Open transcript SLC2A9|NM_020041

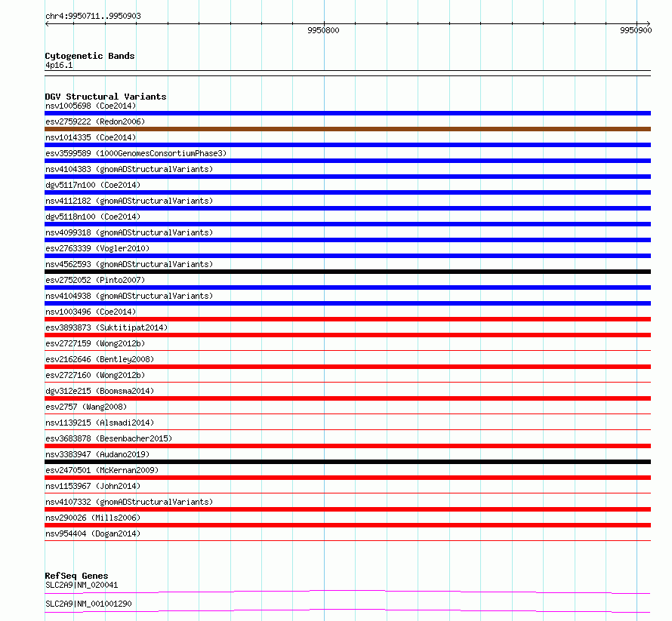click(82, 585)
